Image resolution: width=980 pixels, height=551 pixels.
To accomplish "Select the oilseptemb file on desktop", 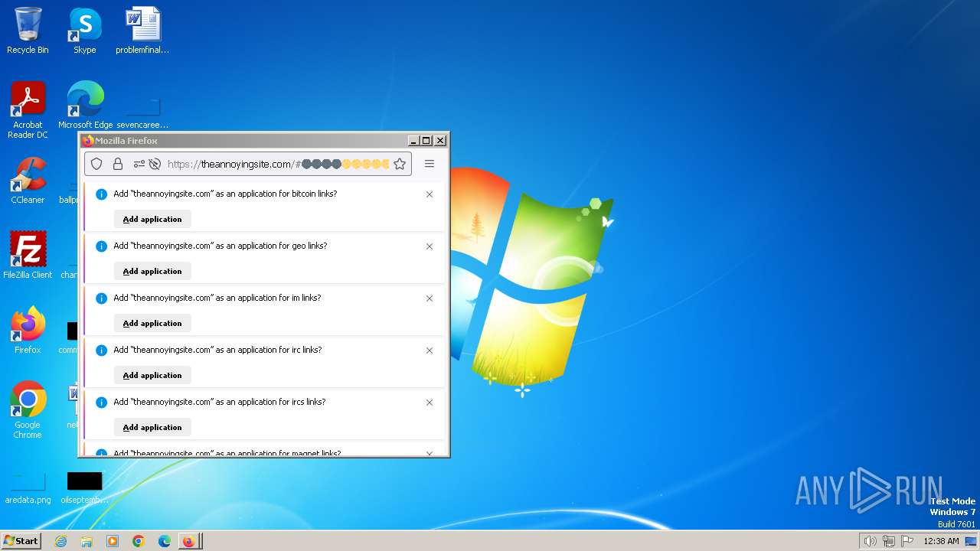I will (84, 487).
